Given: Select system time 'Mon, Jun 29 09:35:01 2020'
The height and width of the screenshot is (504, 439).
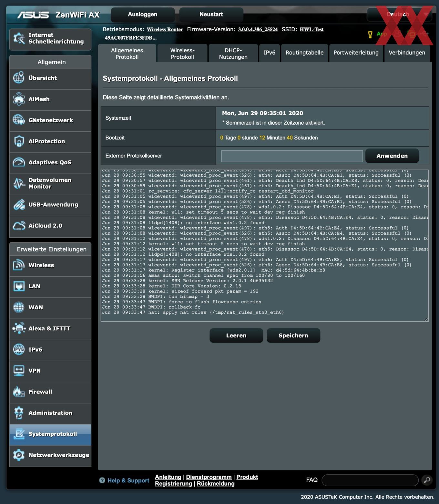Looking at the screenshot, I should [x=262, y=113].
